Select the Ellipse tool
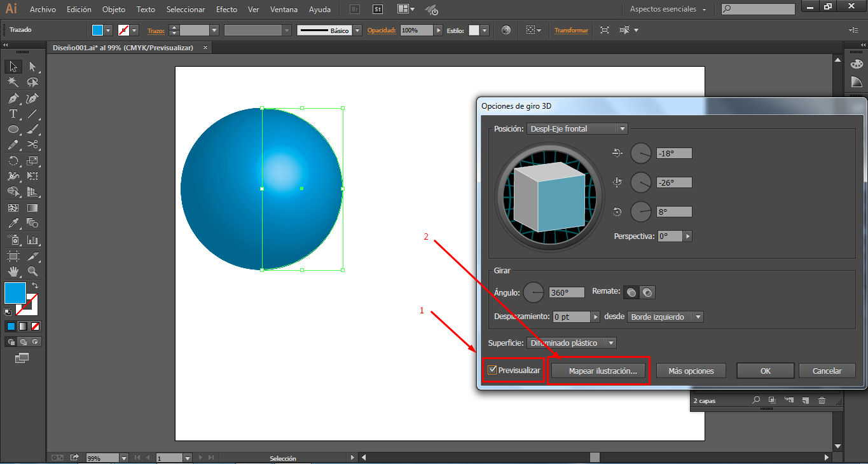 [13, 129]
